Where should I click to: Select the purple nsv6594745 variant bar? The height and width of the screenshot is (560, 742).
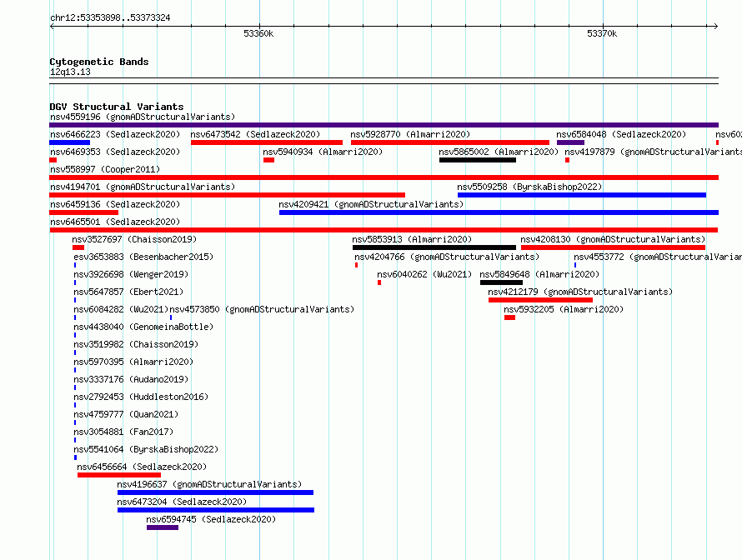point(163,527)
